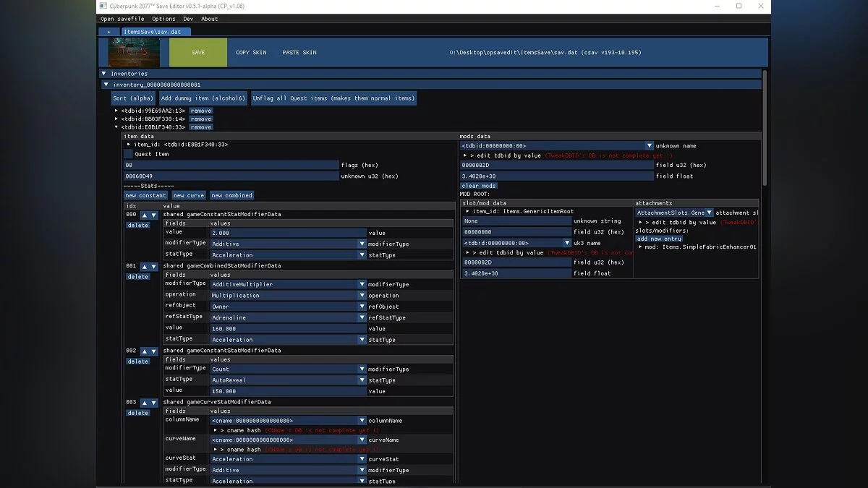
Task: Delete stat entry 002
Action: point(138,361)
